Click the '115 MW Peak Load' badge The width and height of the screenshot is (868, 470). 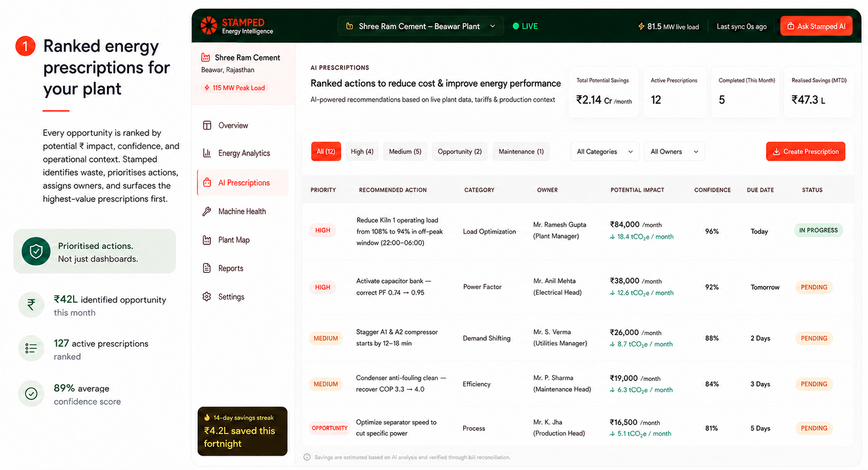pos(235,88)
